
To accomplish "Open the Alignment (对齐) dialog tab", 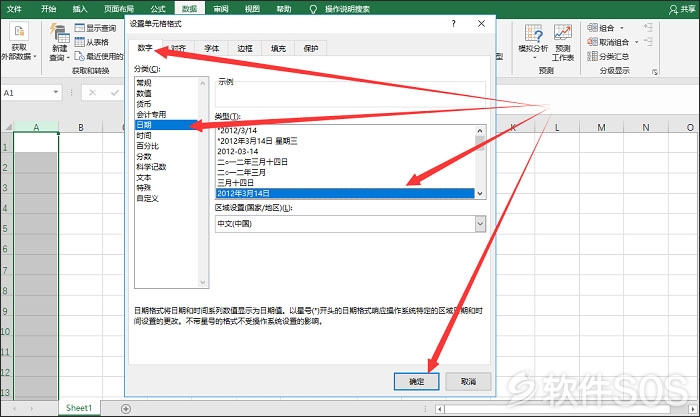I will click(179, 48).
